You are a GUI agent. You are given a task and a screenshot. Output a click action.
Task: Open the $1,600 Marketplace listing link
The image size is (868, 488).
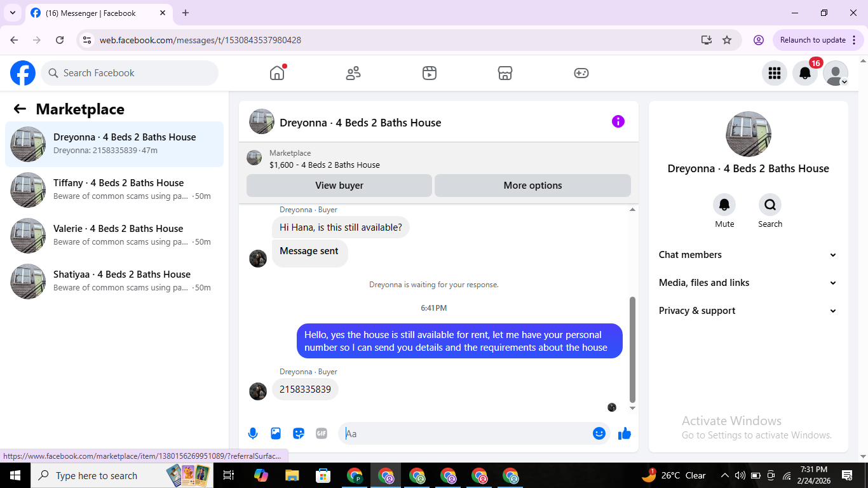[x=325, y=165]
